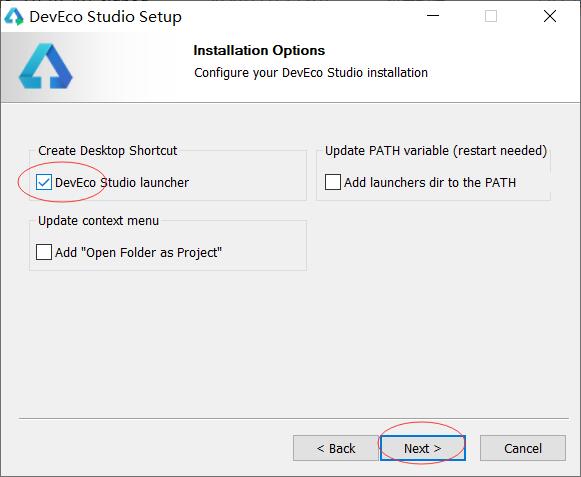Cancel the installation
The image size is (581, 477).
[523, 448]
